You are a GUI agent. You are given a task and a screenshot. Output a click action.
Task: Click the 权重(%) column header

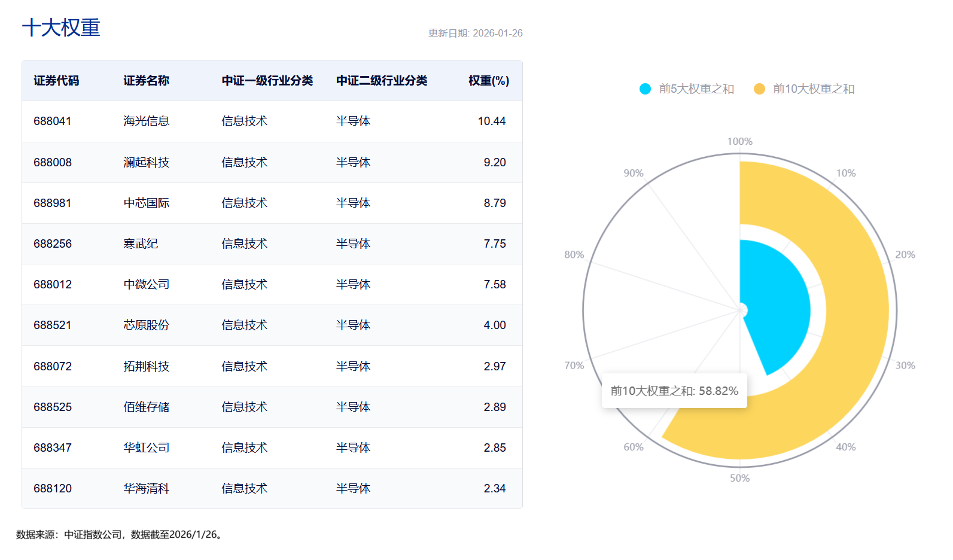(x=488, y=81)
